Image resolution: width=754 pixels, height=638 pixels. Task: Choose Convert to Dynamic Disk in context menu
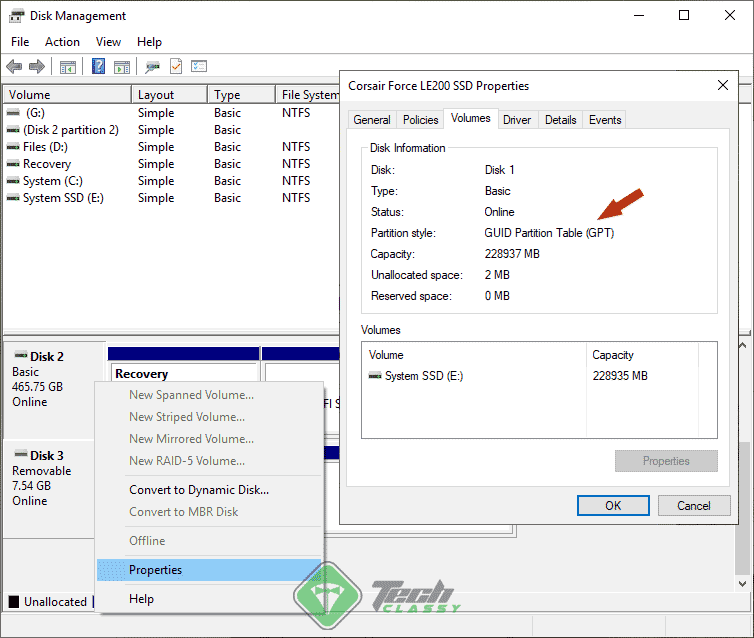pyautogui.click(x=209, y=489)
